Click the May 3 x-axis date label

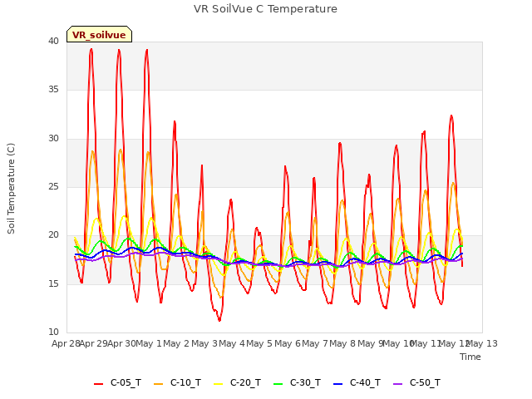click(204, 343)
